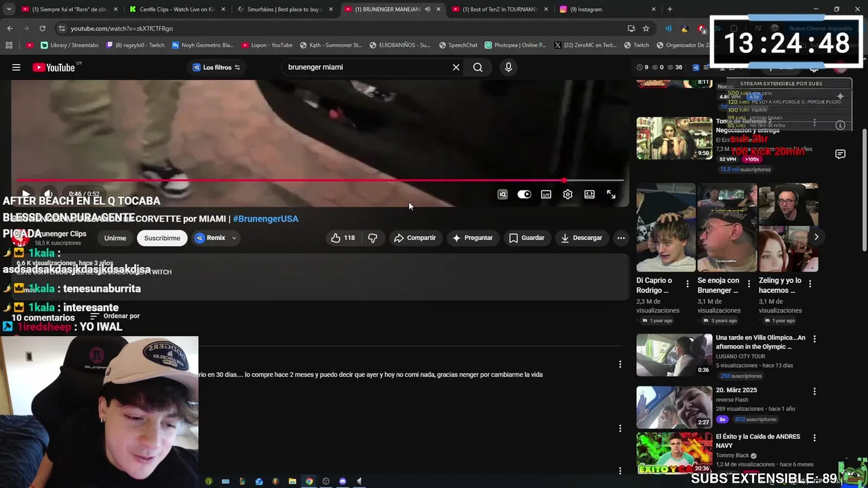Viewport: 868px width, 488px height.
Task: Show next shorts with the right arrow
Action: 816,237
